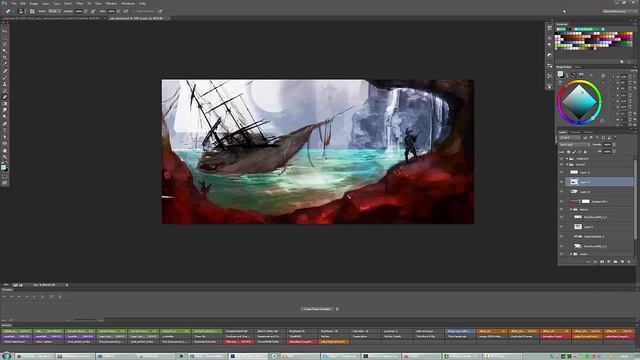The width and height of the screenshot is (640, 360).
Task: Collapse the topmost layer group arrow
Action: point(567,159)
